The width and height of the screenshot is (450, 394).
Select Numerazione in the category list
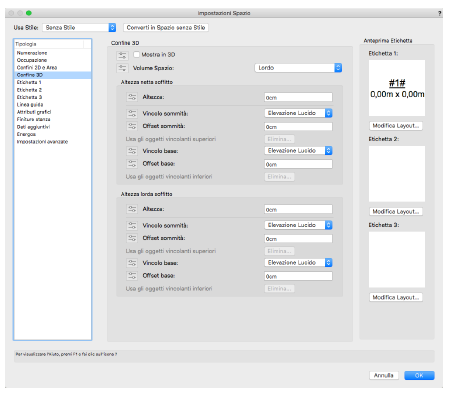[52, 53]
